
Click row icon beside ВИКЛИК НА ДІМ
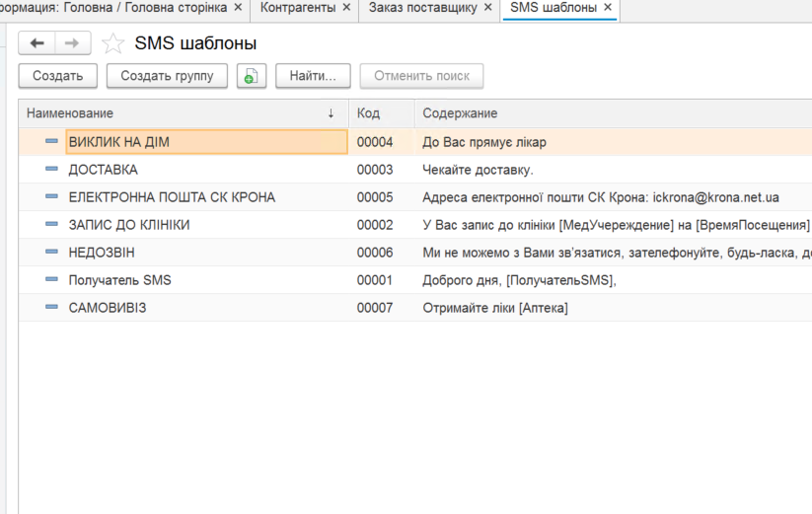51,142
